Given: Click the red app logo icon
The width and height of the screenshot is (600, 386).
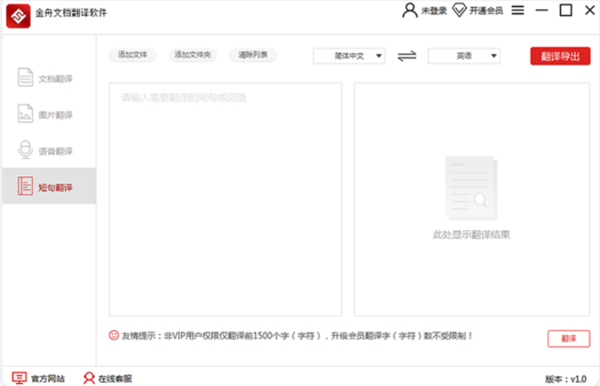Looking at the screenshot, I should [x=18, y=16].
